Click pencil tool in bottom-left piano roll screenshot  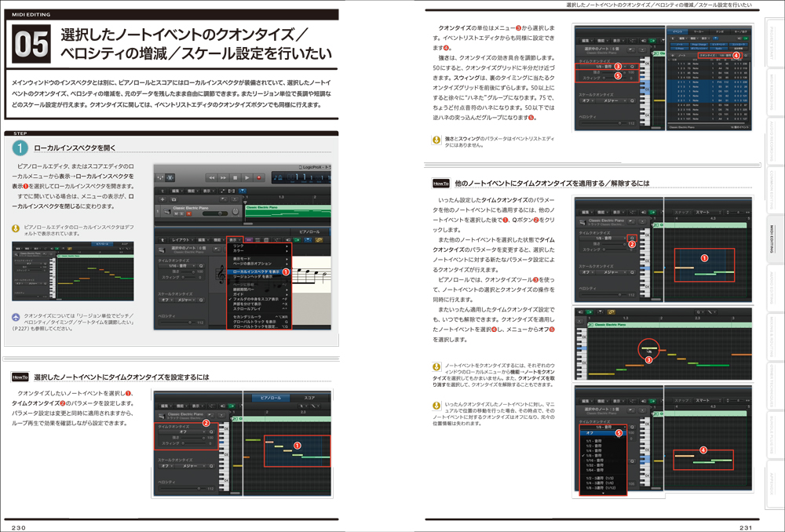(x=313, y=406)
